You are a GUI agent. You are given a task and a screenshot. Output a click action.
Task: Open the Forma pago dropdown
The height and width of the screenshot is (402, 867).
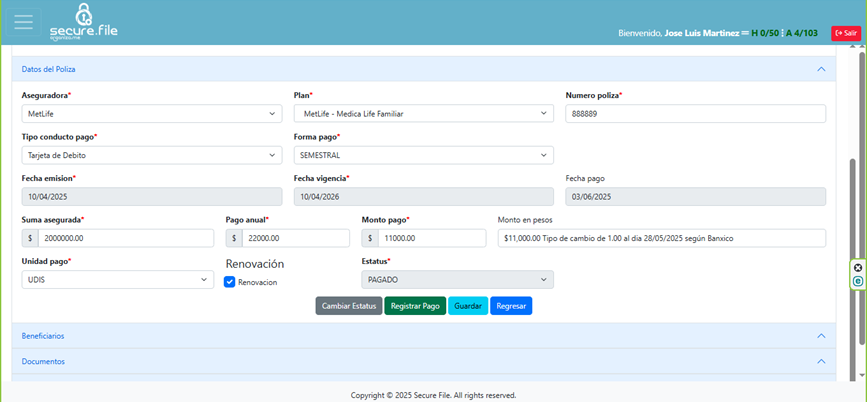click(x=423, y=155)
